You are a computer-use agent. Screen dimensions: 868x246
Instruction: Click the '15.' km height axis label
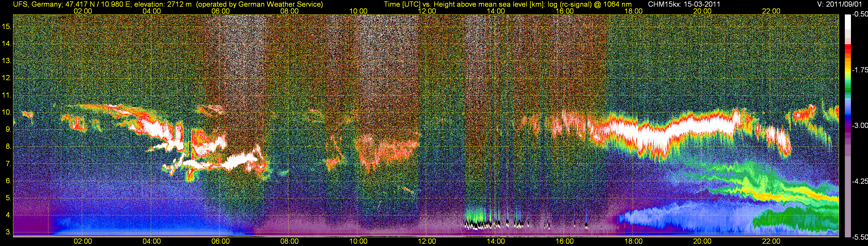pos(7,26)
